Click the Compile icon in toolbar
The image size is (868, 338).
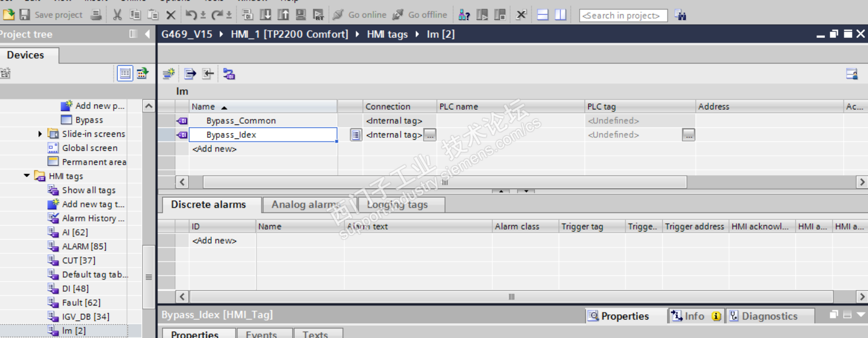[248, 15]
